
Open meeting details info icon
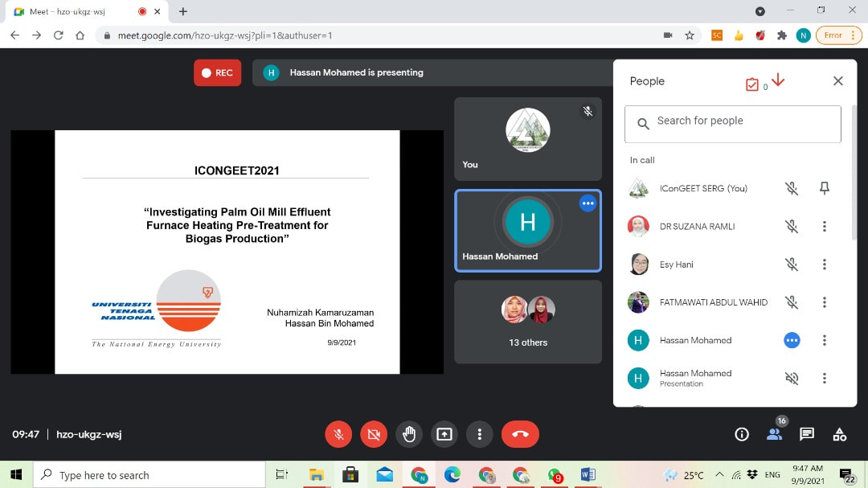pyautogui.click(x=742, y=434)
